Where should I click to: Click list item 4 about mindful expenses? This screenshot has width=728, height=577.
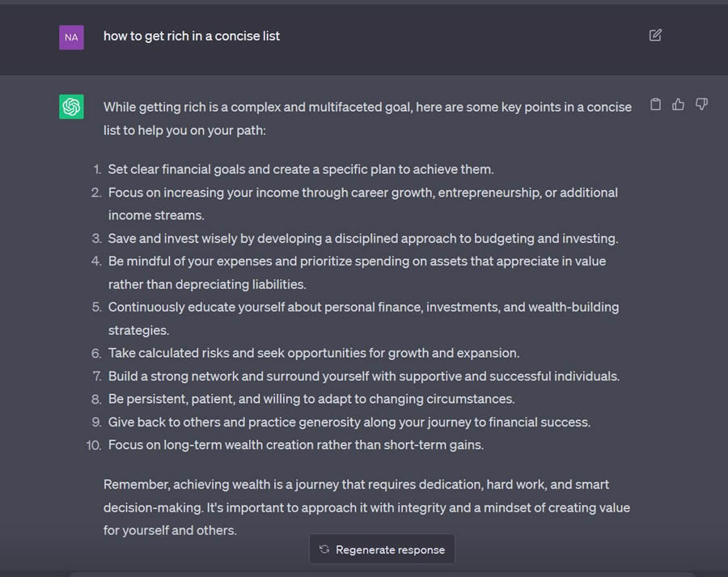(x=357, y=272)
